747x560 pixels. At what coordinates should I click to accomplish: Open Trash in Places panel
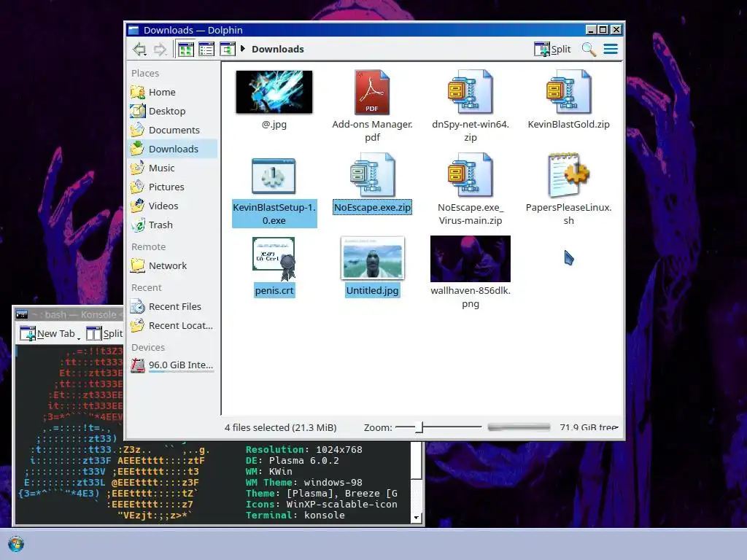[x=174, y=225]
